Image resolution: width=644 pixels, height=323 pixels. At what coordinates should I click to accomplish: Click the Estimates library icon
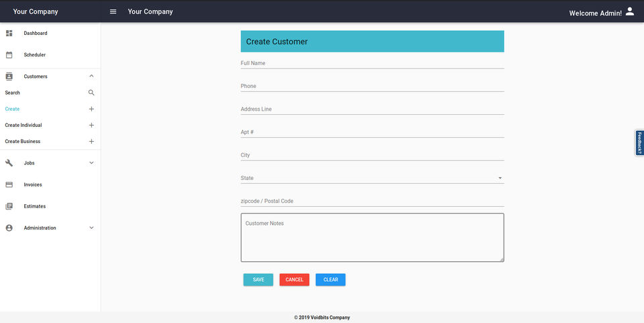pyautogui.click(x=9, y=206)
